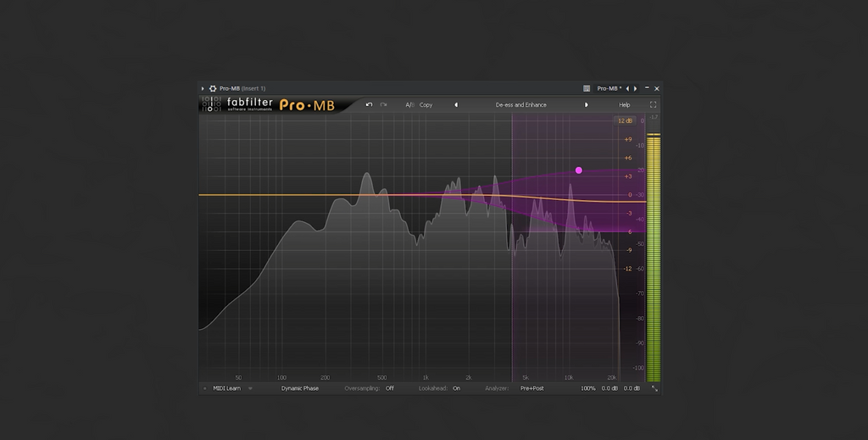Open the MIDI Learn dropdown arrow
This screenshot has height=440, width=868.
(250, 388)
